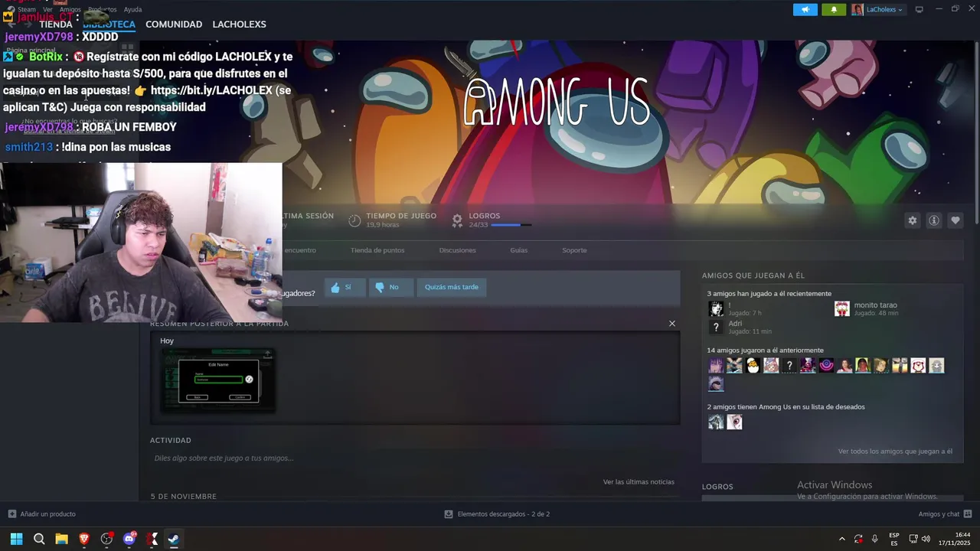Viewport: 980px width, 551px height.
Task: Open the announcements megaphone button
Action: 805,9
